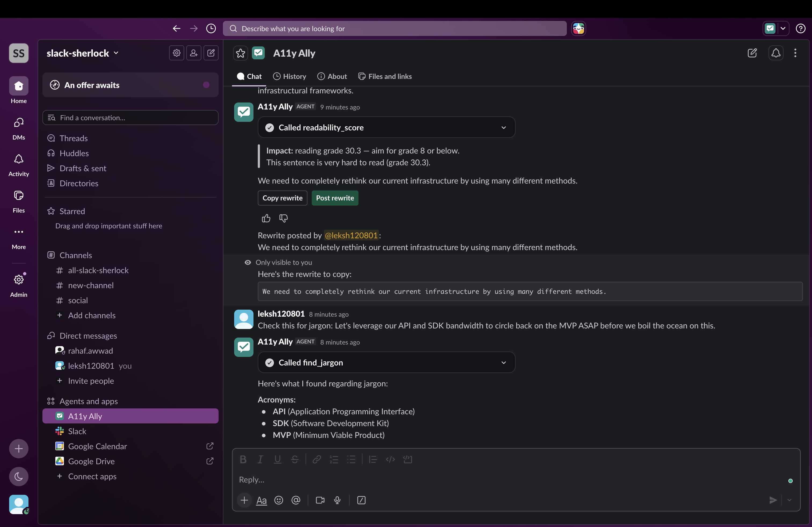Toggle italic formatting
The width and height of the screenshot is (812, 527).
pos(260,459)
